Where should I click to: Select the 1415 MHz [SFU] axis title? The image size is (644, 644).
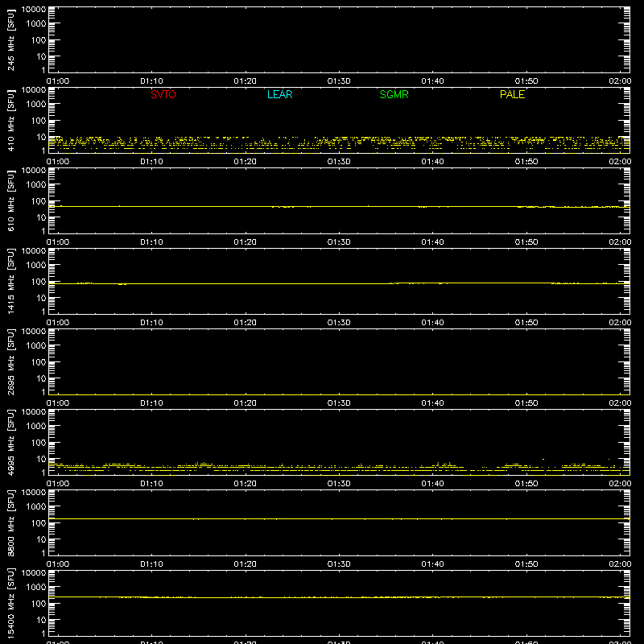click(x=10, y=282)
